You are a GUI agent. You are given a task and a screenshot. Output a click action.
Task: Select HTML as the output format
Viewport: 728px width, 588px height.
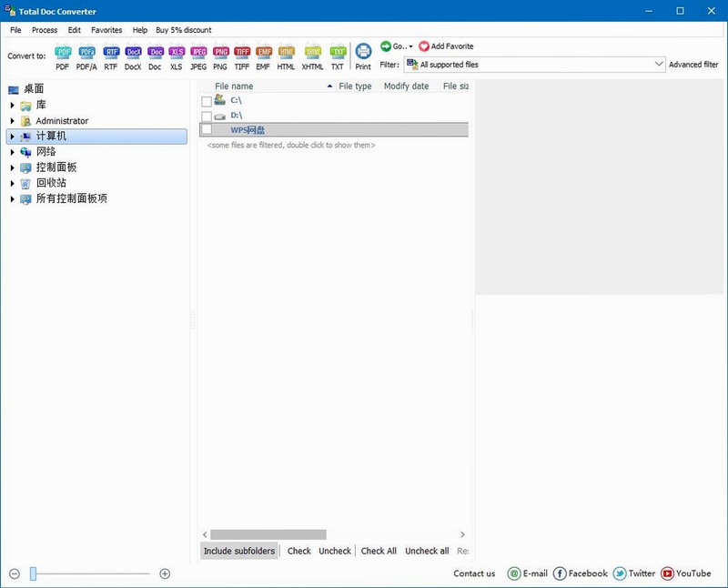point(286,56)
